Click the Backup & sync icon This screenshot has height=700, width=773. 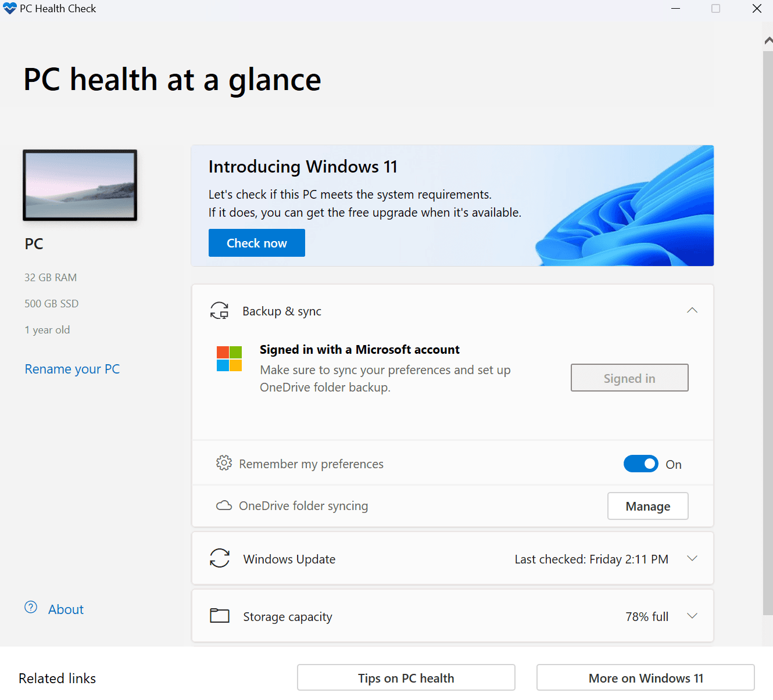(219, 311)
